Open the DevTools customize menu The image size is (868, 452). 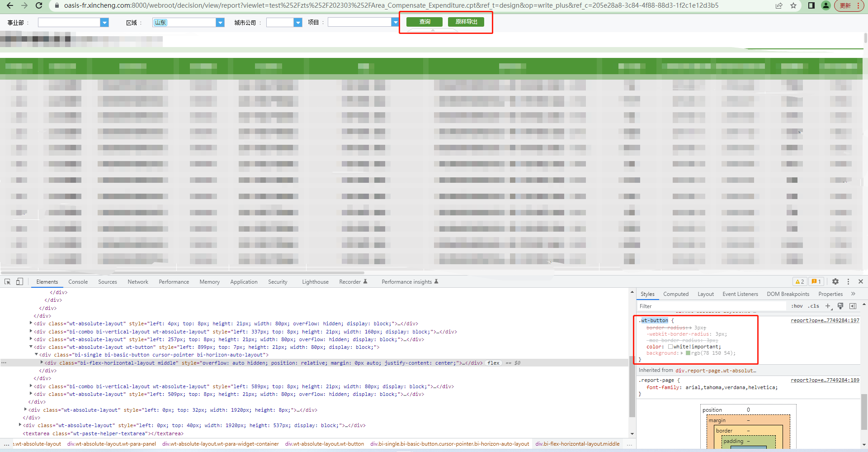point(848,281)
